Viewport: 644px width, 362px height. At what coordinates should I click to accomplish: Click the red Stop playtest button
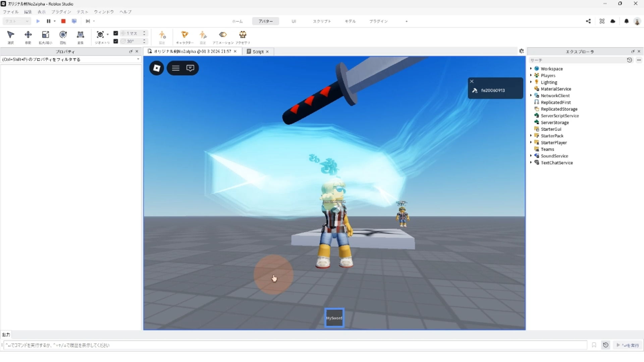tap(63, 21)
